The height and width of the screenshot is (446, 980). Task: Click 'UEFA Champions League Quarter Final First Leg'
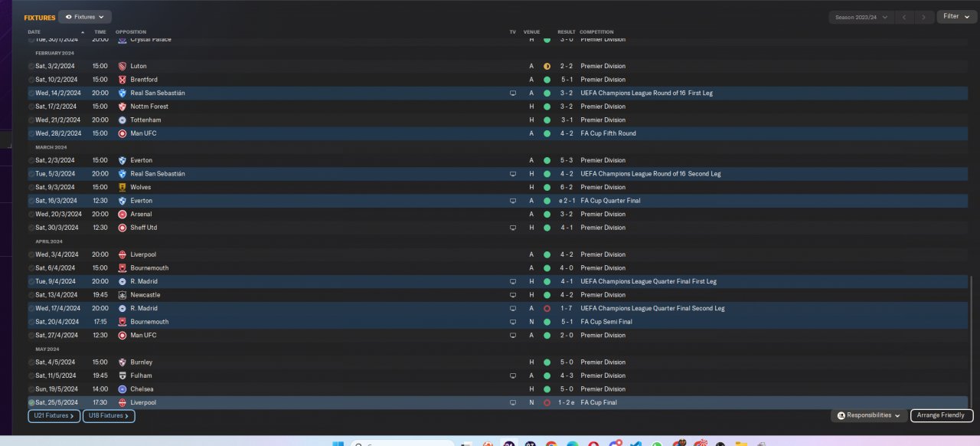click(648, 281)
